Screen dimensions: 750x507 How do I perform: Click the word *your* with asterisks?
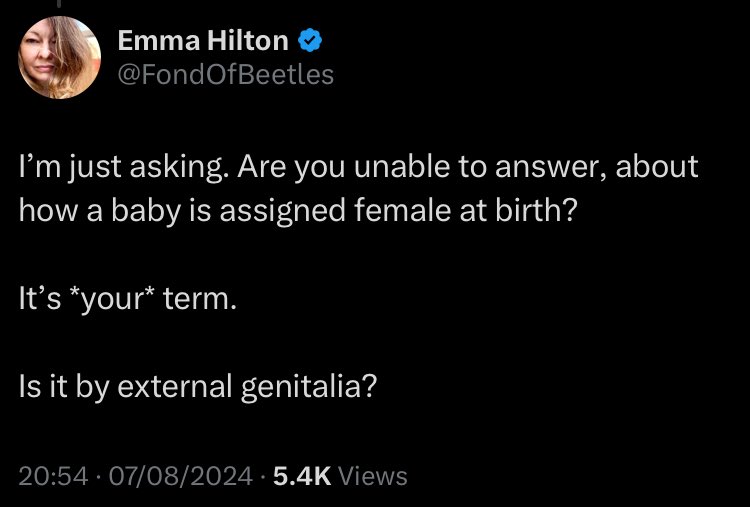(112, 300)
